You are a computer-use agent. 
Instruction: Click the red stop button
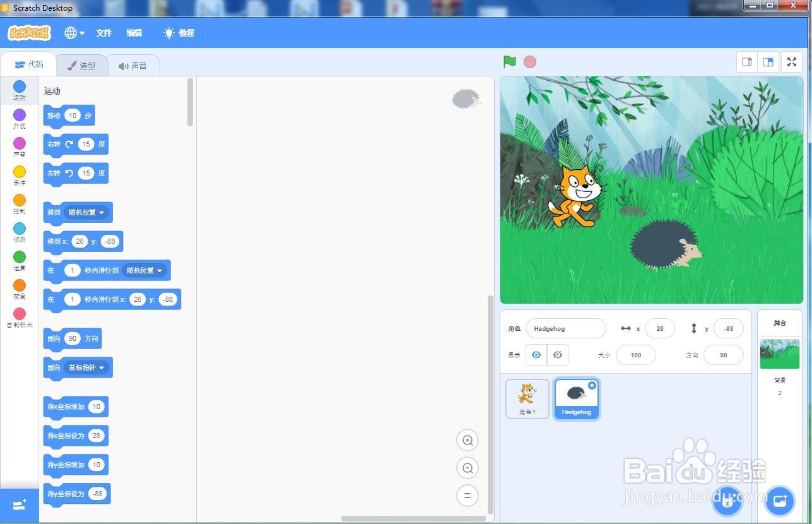click(x=530, y=62)
